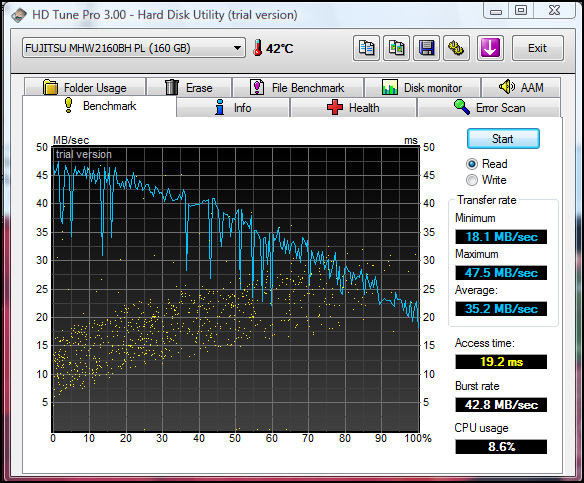Viewport: 584px width, 483px height.
Task: Click the HD Tune application title icon
Action: pyautogui.click(x=19, y=15)
